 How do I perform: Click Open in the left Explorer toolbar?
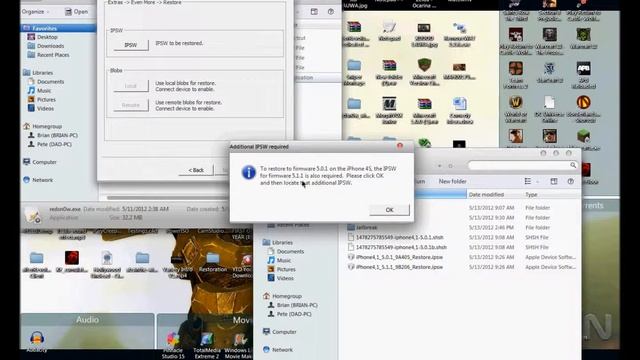[76, 12]
